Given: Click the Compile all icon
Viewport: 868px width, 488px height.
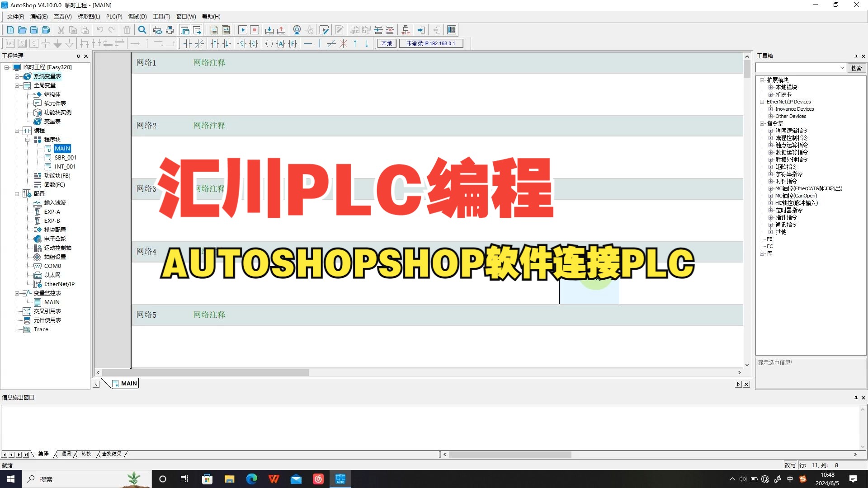Looking at the screenshot, I should (x=226, y=30).
